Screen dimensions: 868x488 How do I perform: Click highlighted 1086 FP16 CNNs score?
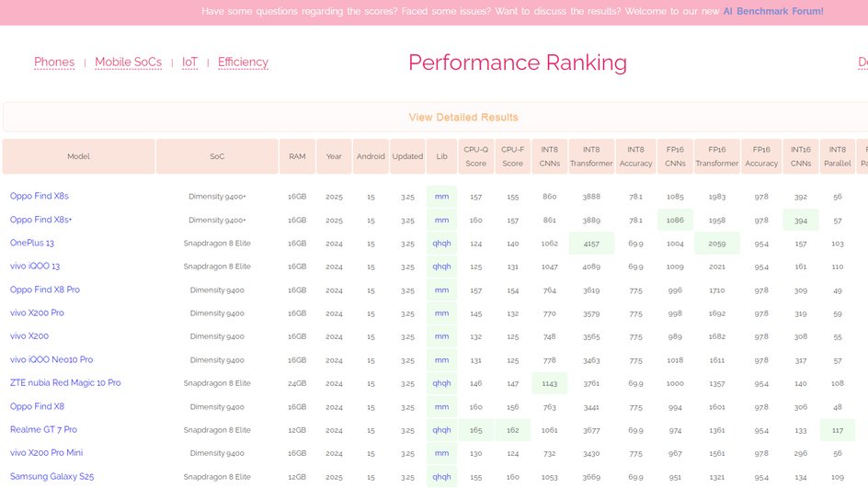tap(675, 220)
